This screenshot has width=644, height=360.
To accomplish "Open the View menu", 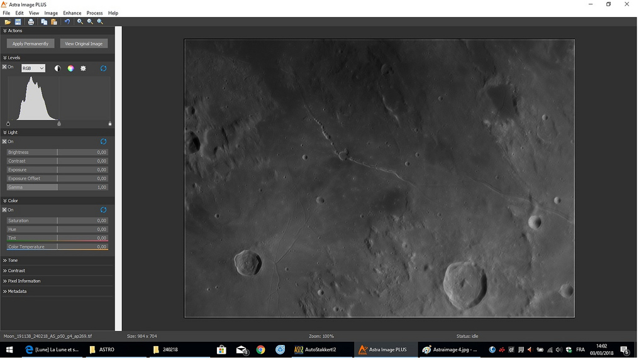I will click(x=34, y=13).
